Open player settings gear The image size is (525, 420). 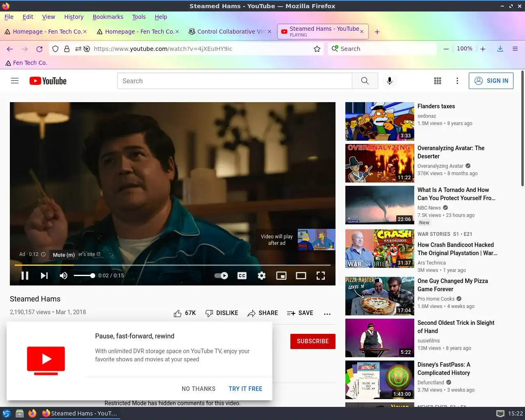click(x=262, y=276)
